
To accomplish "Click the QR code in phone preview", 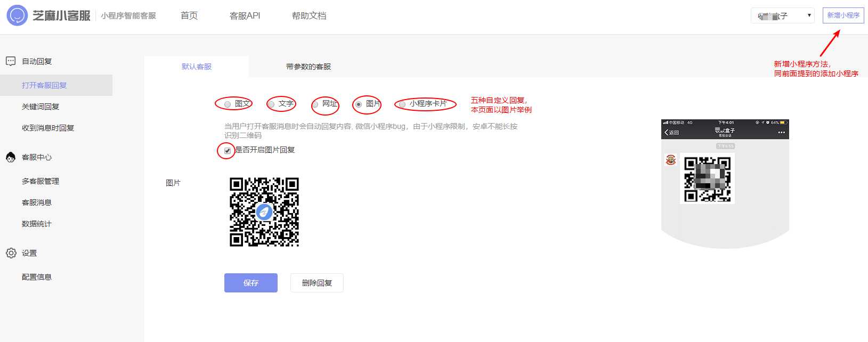I will (x=707, y=178).
